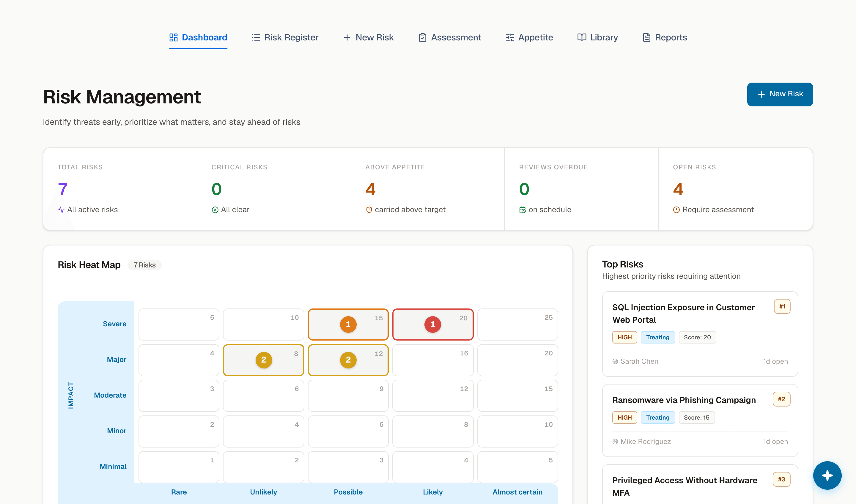Select the Minor/Almost certain cell scored 10
Screen dimensions: 856x504
(x=517, y=431)
